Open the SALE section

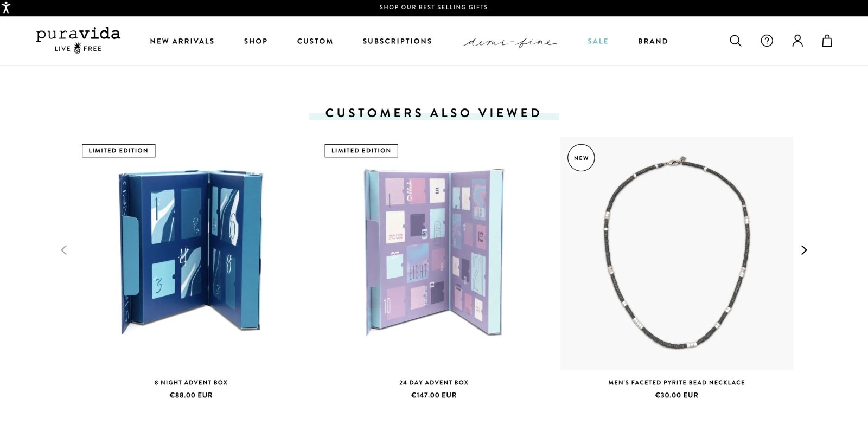coord(597,41)
